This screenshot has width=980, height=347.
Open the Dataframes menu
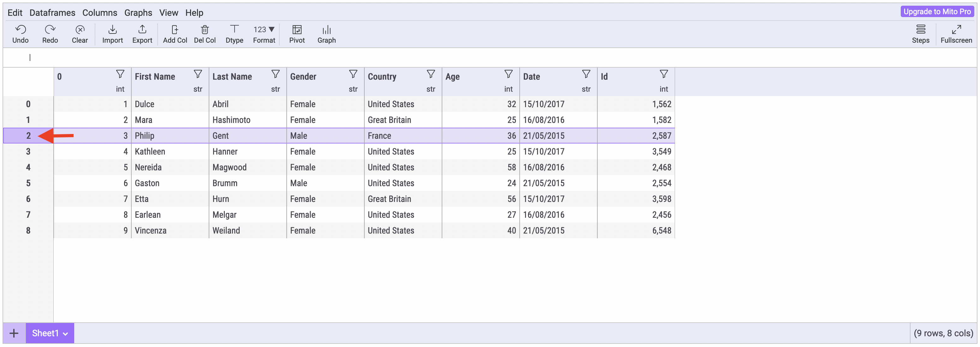(x=52, y=13)
